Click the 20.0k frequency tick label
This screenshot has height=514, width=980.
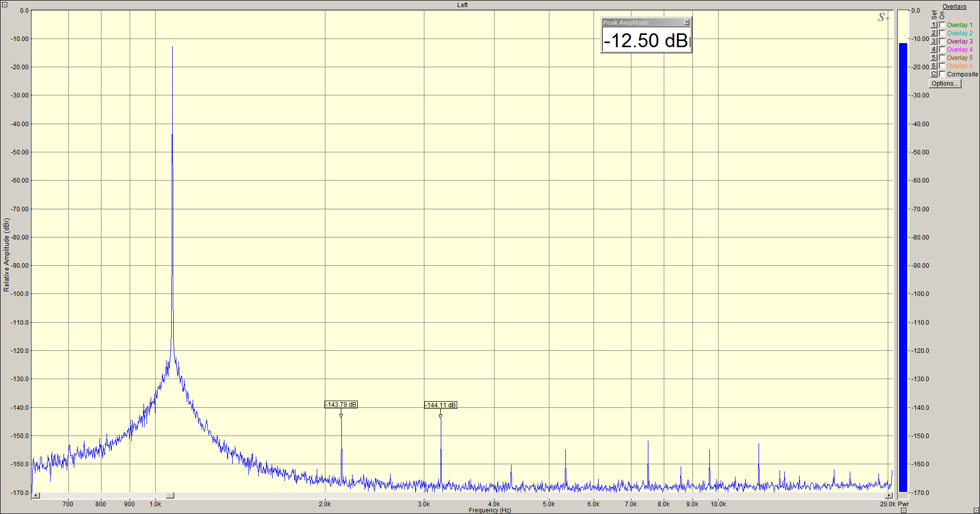pos(888,504)
